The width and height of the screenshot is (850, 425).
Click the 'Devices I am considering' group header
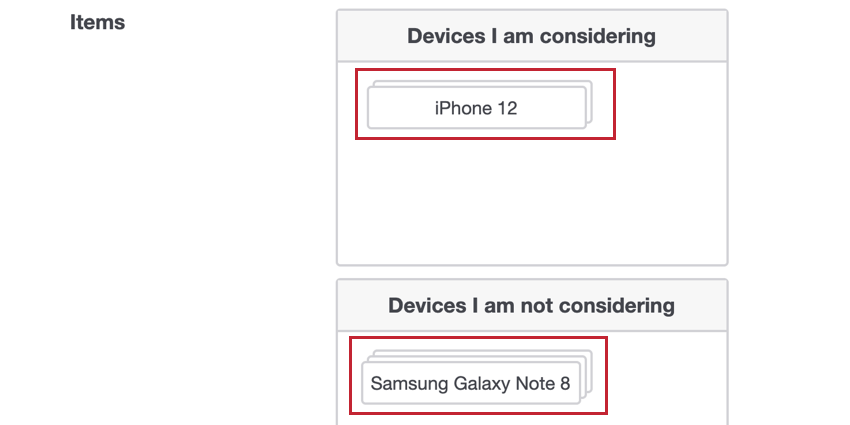click(532, 36)
